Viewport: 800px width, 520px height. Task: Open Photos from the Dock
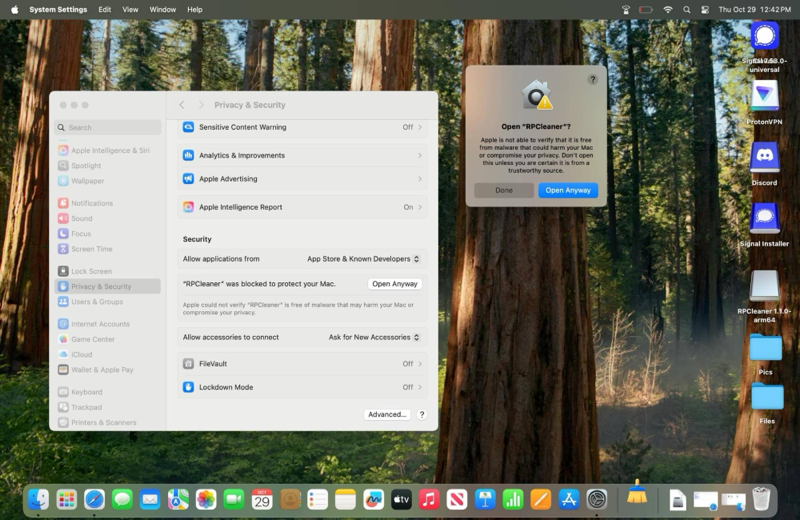pyautogui.click(x=206, y=500)
